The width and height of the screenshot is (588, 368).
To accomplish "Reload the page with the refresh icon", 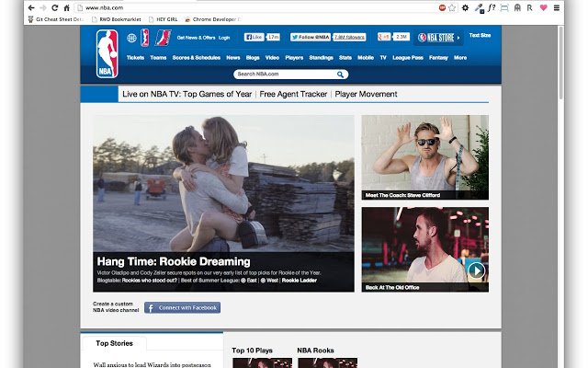I will pyautogui.click(x=55, y=7).
